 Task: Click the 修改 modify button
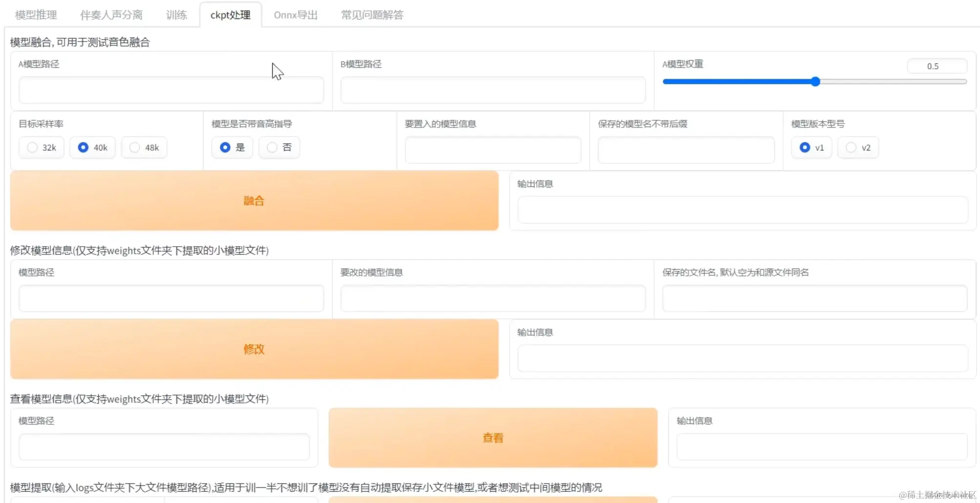(254, 349)
